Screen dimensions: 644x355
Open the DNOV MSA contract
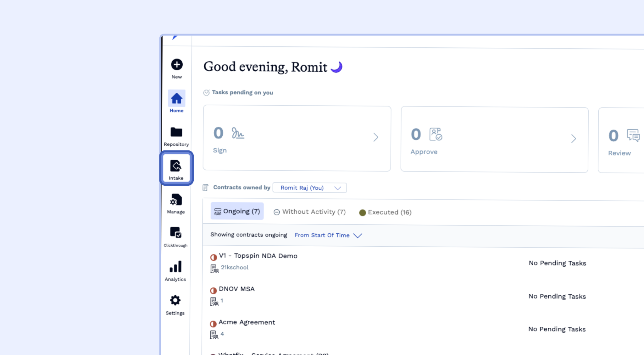tap(236, 289)
